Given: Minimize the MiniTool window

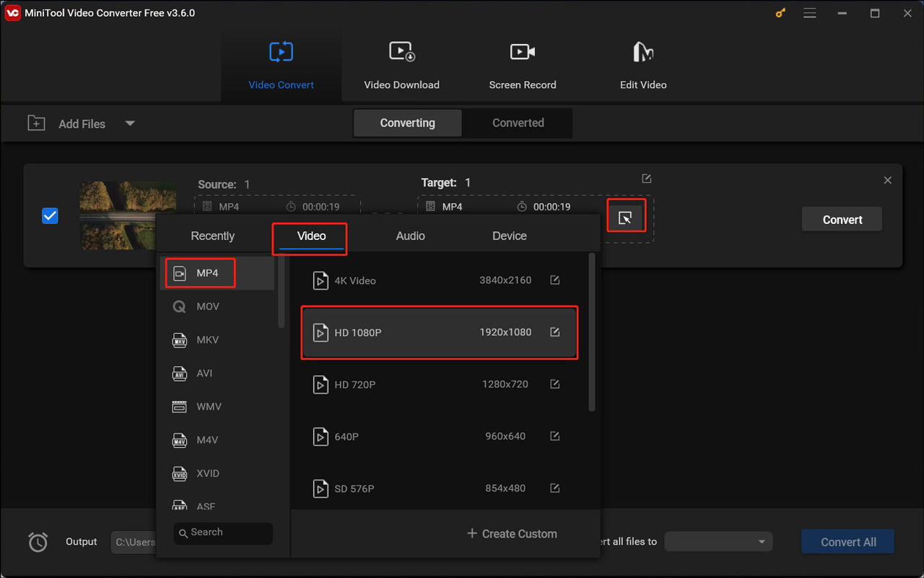Looking at the screenshot, I should tap(842, 13).
